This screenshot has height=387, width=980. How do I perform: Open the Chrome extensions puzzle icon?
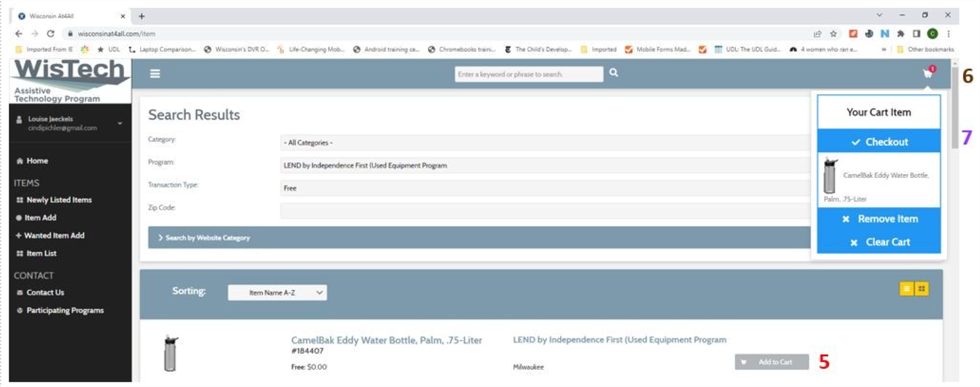pyautogui.click(x=901, y=33)
